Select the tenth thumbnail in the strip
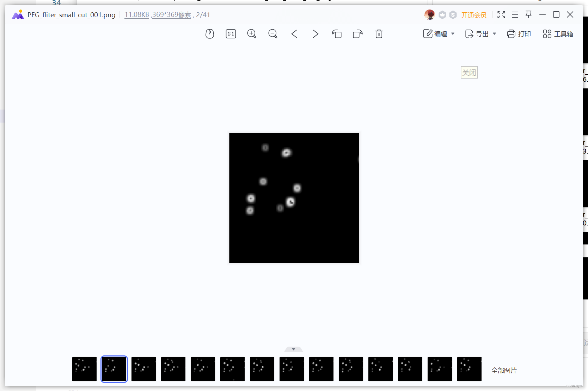Screen dimensions: 588x391 click(351, 369)
